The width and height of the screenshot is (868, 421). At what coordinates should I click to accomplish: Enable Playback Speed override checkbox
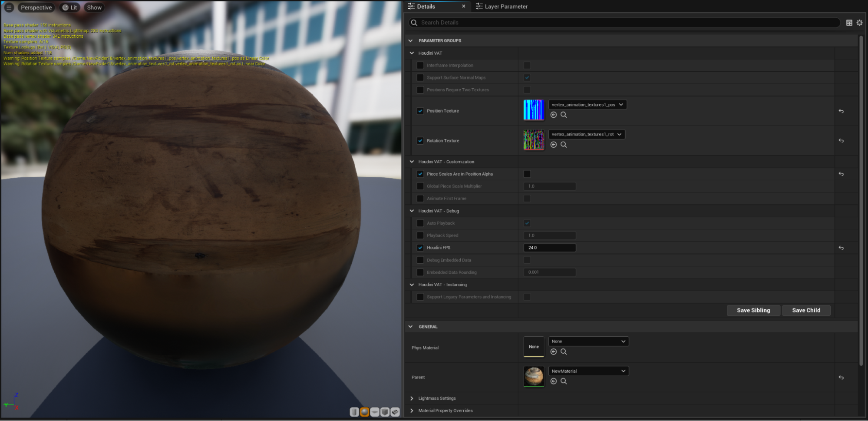pos(420,235)
